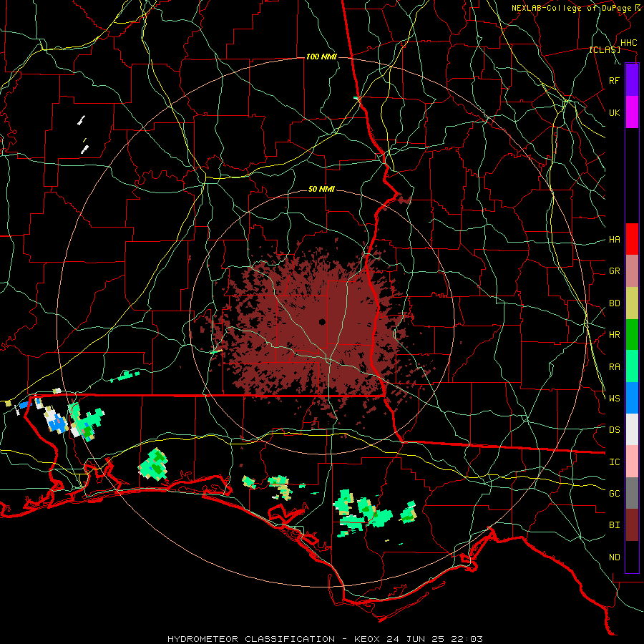The image size is (644, 644).
Task: Click the HA red legend swatch
Action: tap(632, 239)
